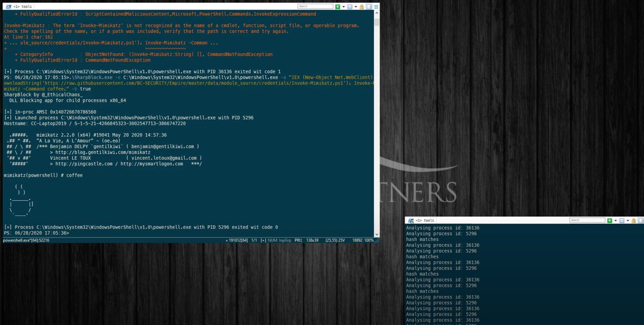Click 'http://pingcastle.com' URL in banner

click(86, 164)
